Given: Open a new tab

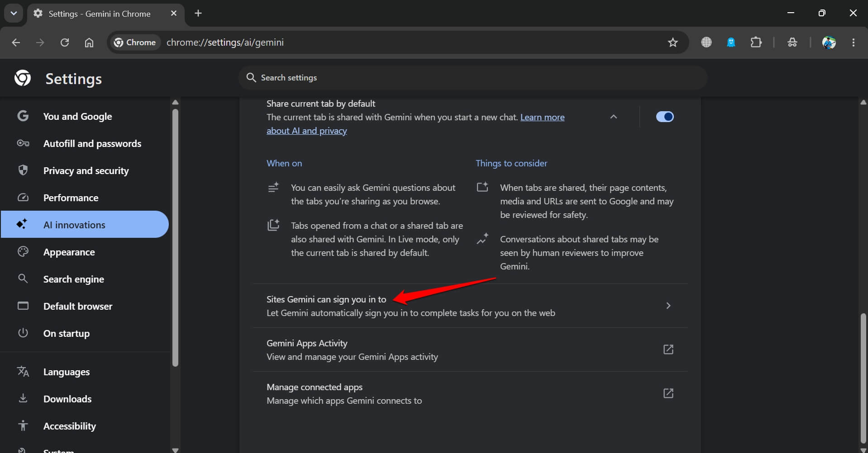Looking at the screenshot, I should [x=198, y=14].
